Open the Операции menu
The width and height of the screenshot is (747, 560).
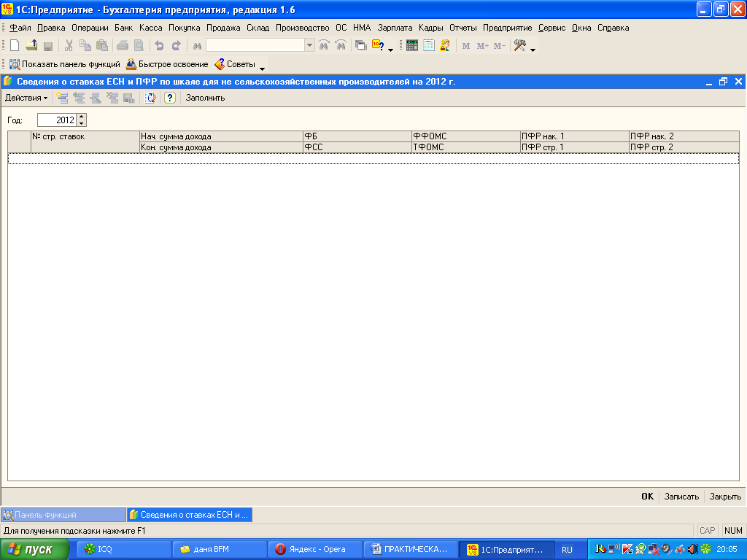(90, 28)
